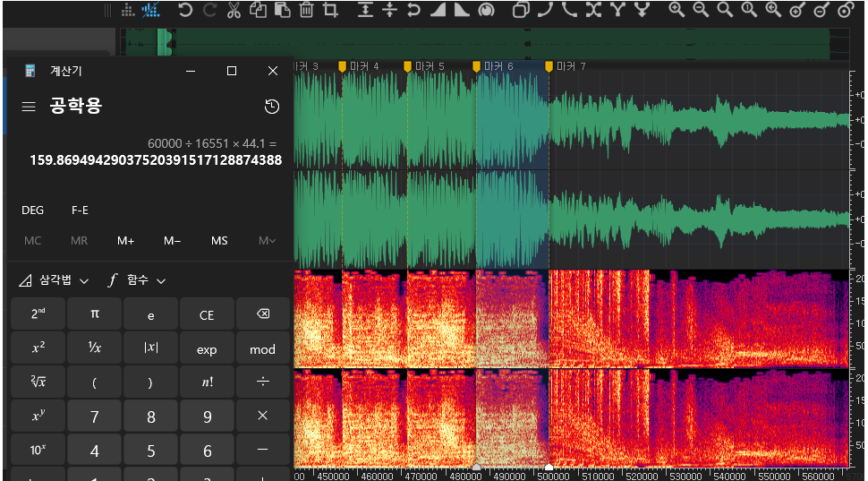
Task: Click the division ÷ key
Action: 262,382
